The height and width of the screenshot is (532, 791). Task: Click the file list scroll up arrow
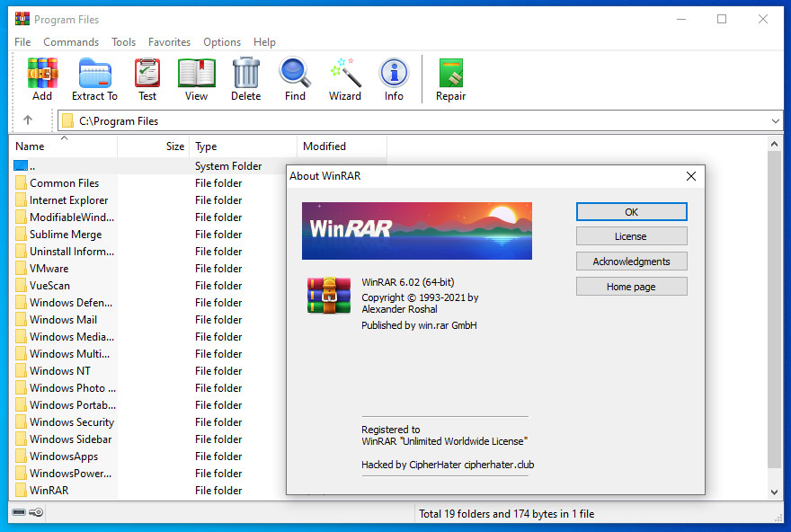click(774, 144)
